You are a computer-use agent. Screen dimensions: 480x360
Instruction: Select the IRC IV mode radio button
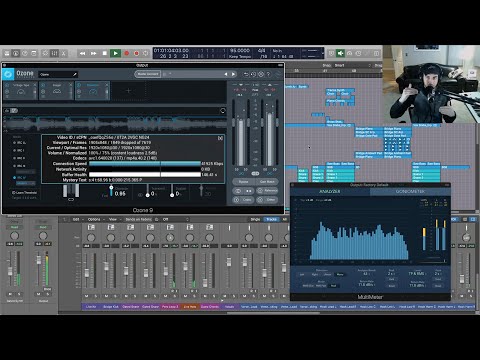14,178
